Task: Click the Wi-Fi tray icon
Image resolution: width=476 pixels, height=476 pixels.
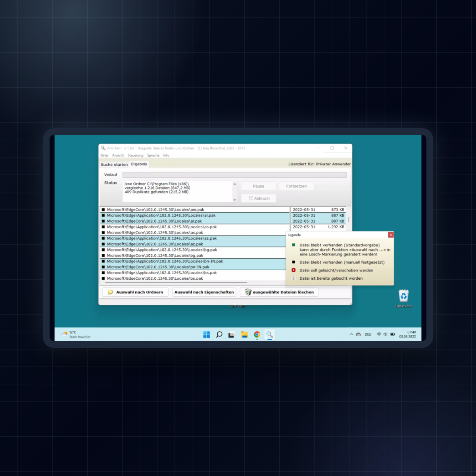Action: pos(379,334)
